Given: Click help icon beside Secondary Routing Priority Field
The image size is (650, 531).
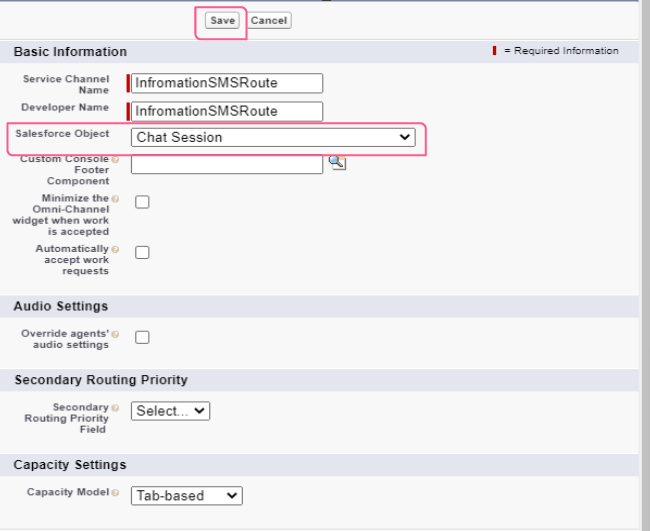Looking at the screenshot, I should point(115,408).
